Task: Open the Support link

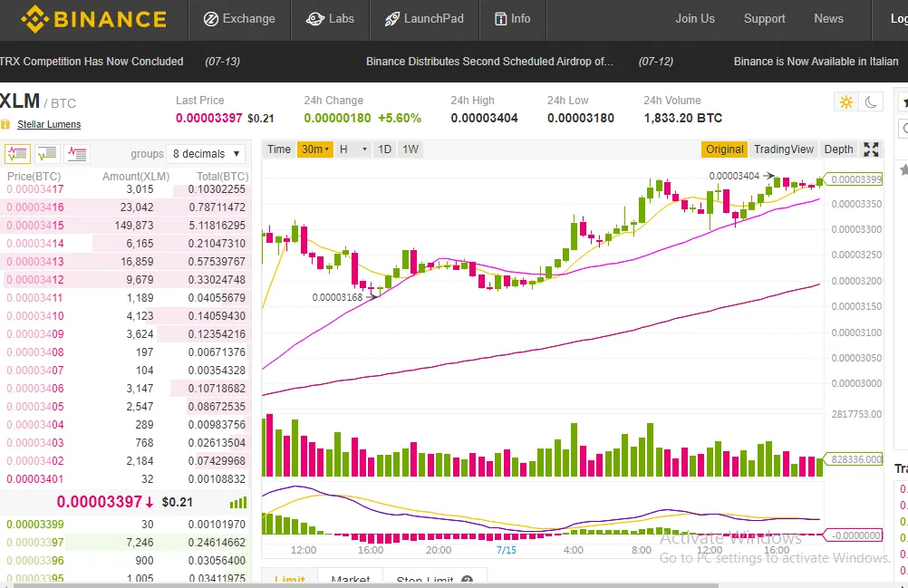Action: click(765, 18)
